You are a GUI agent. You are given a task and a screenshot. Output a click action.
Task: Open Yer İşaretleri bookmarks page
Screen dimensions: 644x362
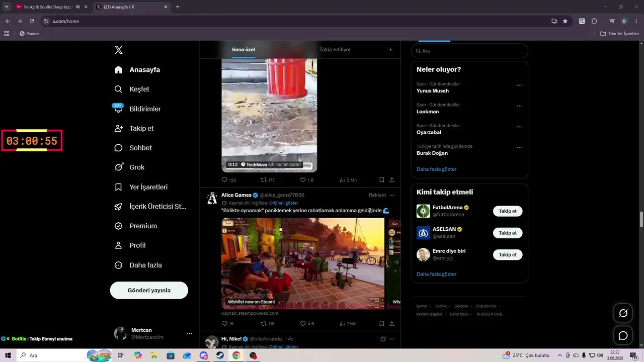click(141, 187)
